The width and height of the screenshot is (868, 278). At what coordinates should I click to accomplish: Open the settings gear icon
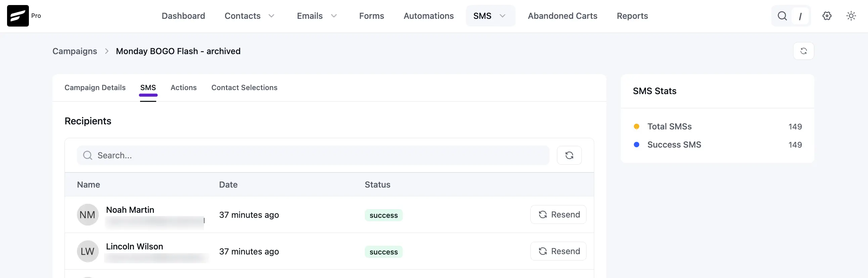pos(827,16)
